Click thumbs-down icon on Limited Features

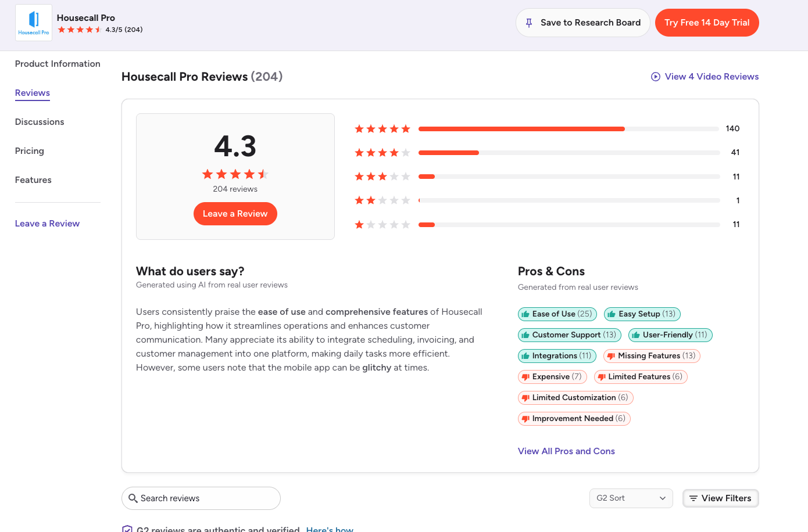point(602,378)
